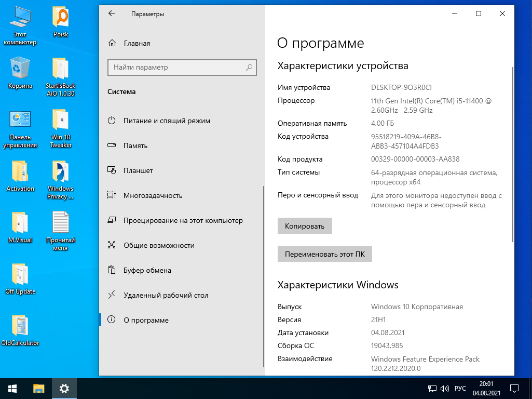Open the volume control in system tray
This screenshot has height=399, width=532.
(x=445, y=389)
